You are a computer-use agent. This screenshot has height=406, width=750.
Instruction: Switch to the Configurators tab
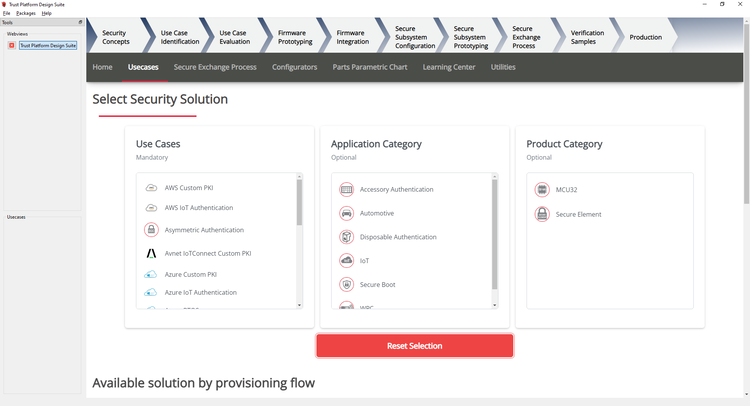click(x=295, y=67)
